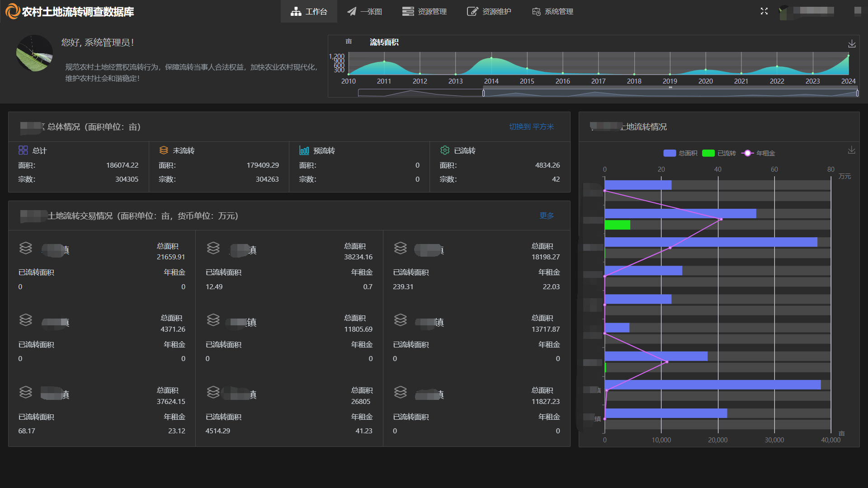Click the 2024 data point on area chart
This screenshot has width=868, height=488.
pos(849,56)
